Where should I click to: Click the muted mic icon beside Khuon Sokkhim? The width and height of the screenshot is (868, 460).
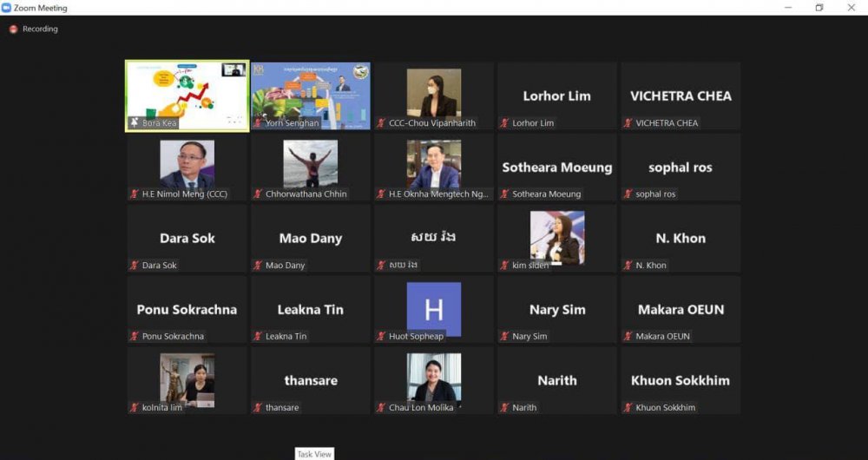628,408
